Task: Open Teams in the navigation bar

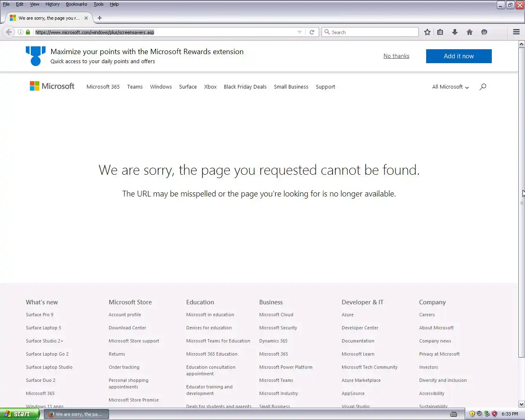Action: click(x=135, y=87)
